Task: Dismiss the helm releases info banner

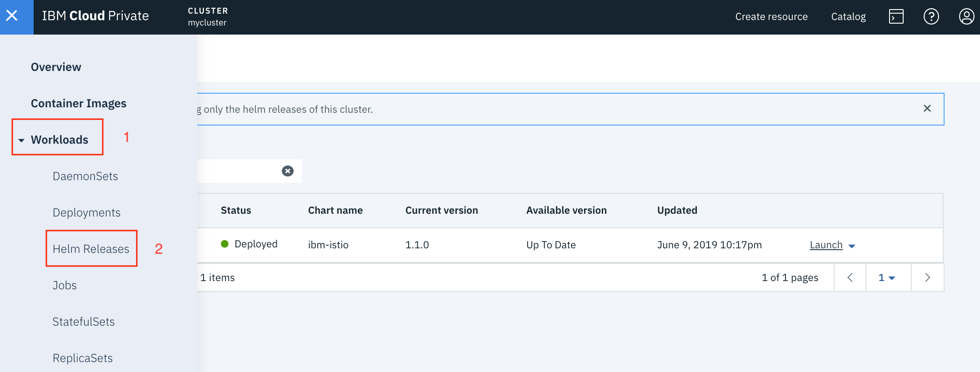Action: point(927,108)
